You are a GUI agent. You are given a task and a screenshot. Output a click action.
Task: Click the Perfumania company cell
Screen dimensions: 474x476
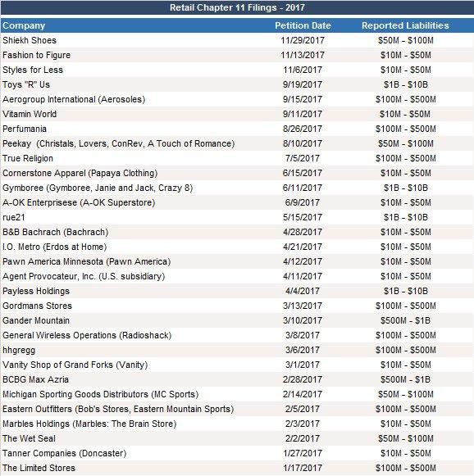[25, 129]
